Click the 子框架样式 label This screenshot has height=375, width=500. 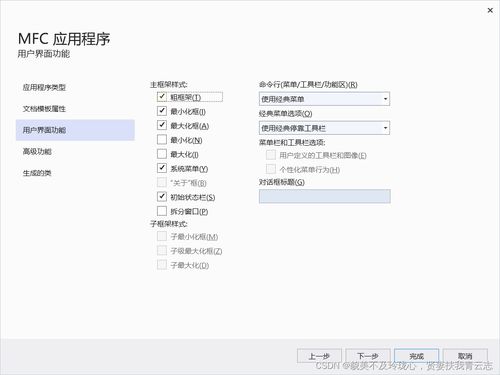click(169, 224)
